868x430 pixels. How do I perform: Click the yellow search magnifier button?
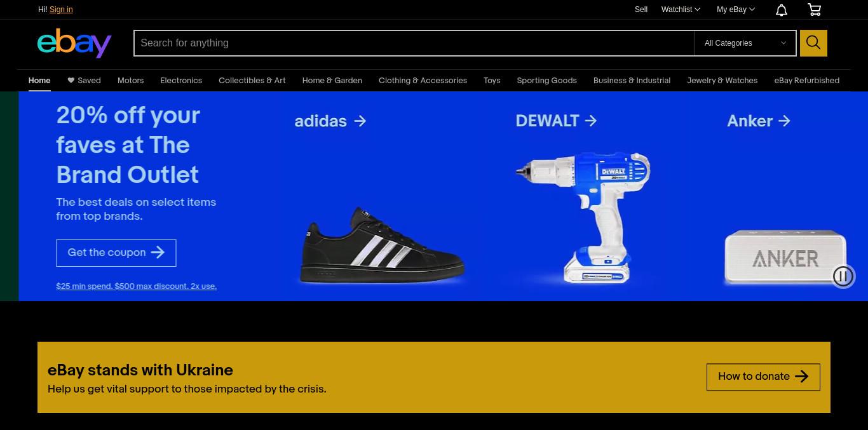[813, 43]
